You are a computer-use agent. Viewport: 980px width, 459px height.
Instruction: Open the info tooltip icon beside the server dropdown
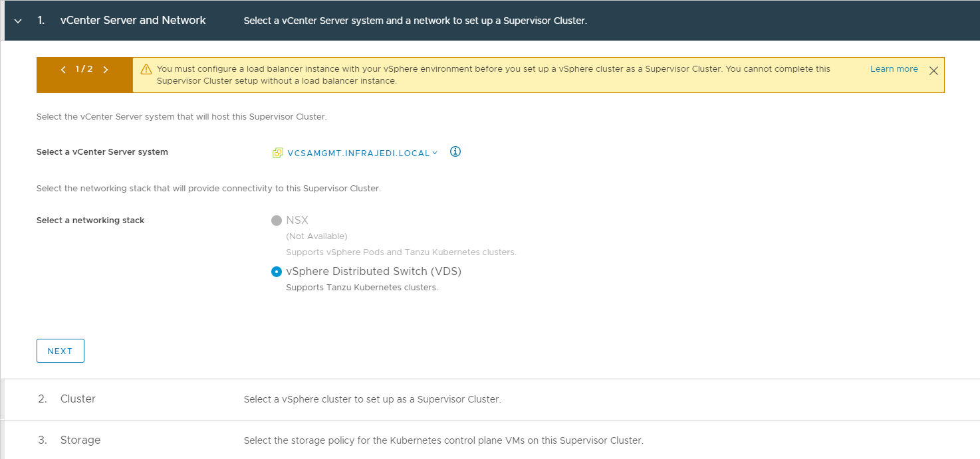click(455, 151)
